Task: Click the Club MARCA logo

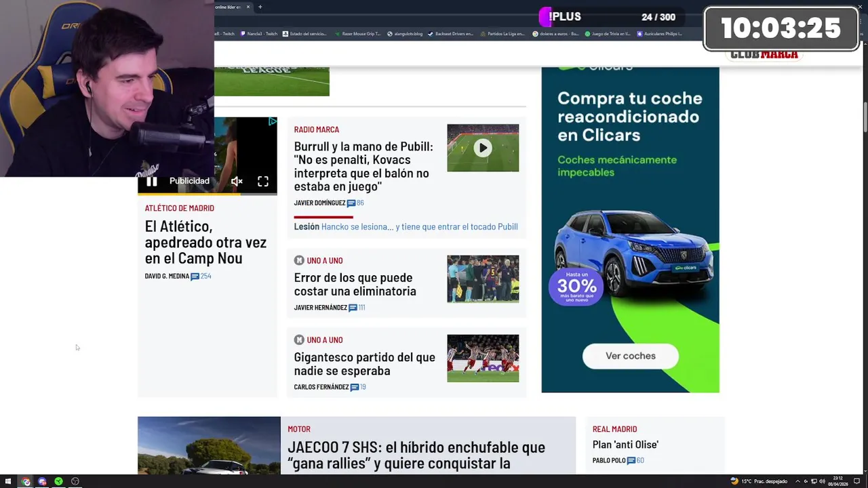Action: coord(764,55)
